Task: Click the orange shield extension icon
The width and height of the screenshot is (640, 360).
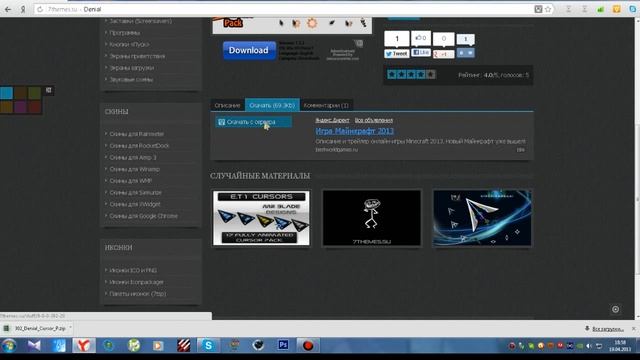Action: [x=617, y=9]
